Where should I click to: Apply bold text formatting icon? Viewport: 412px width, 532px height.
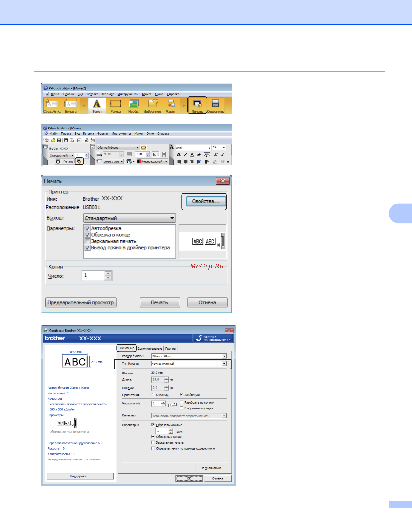click(179, 155)
